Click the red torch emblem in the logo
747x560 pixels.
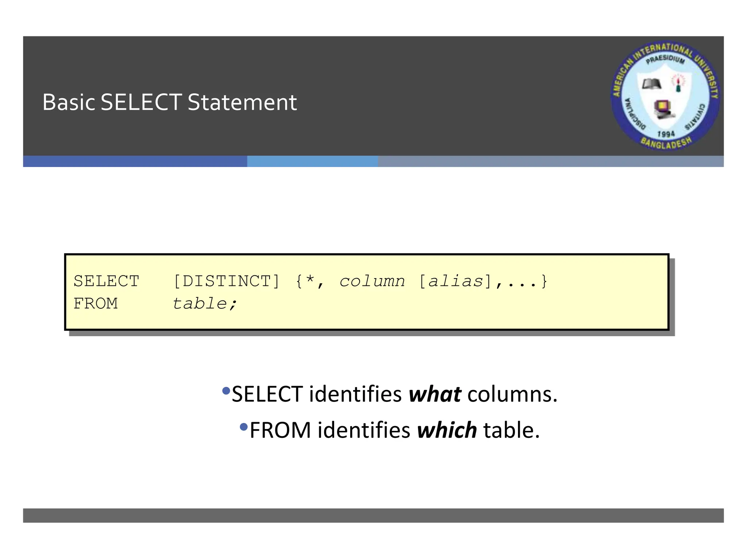tap(678, 83)
